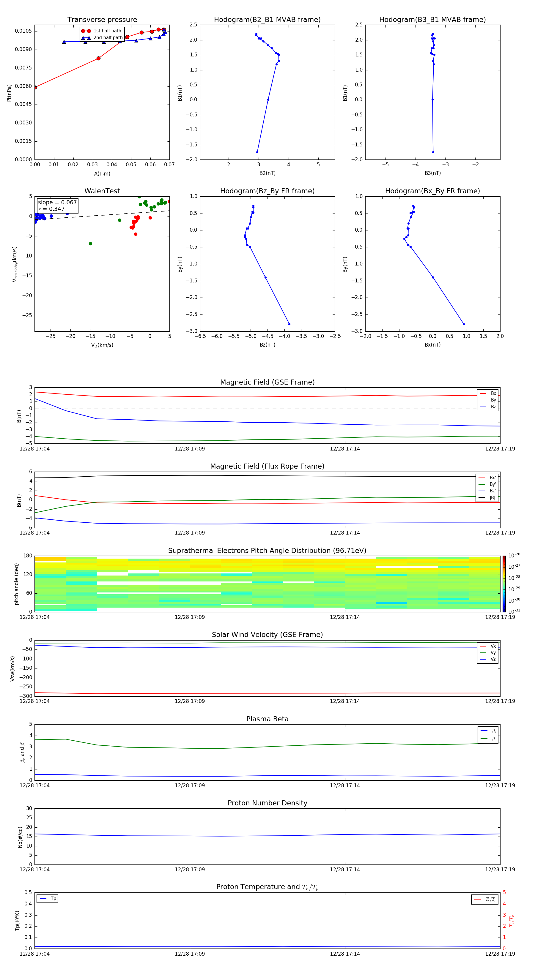Click the |B| legend entry in Flux Rope panel
The width and height of the screenshot is (535, 980).
click(x=487, y=498)
